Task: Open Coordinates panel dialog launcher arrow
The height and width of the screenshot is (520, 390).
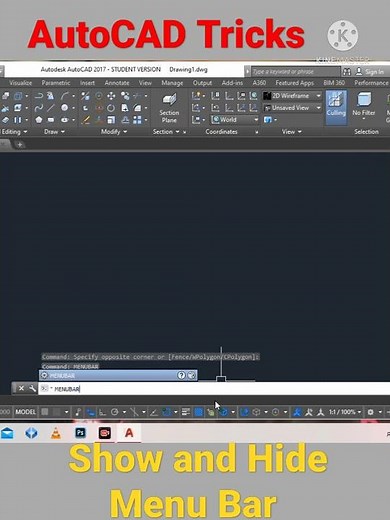Action: click(256, 132)
